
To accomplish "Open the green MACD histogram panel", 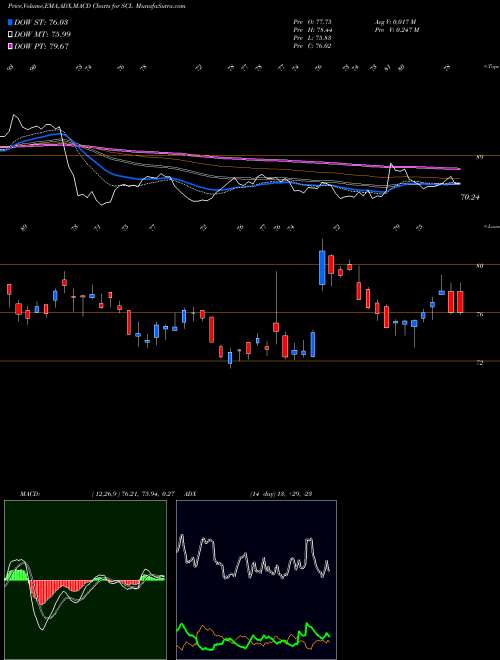I will [x=85, y=580].
